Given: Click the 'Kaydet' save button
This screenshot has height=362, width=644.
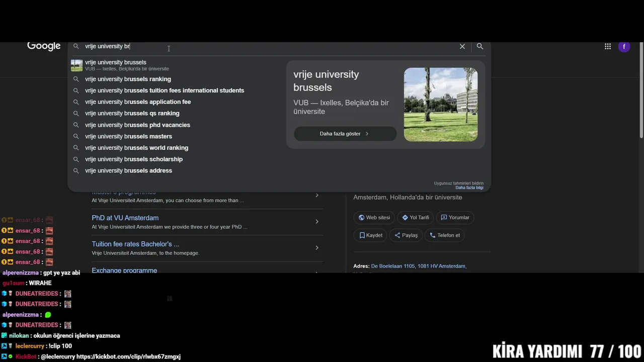Looking at the screenshot, I should click(371, 235).
